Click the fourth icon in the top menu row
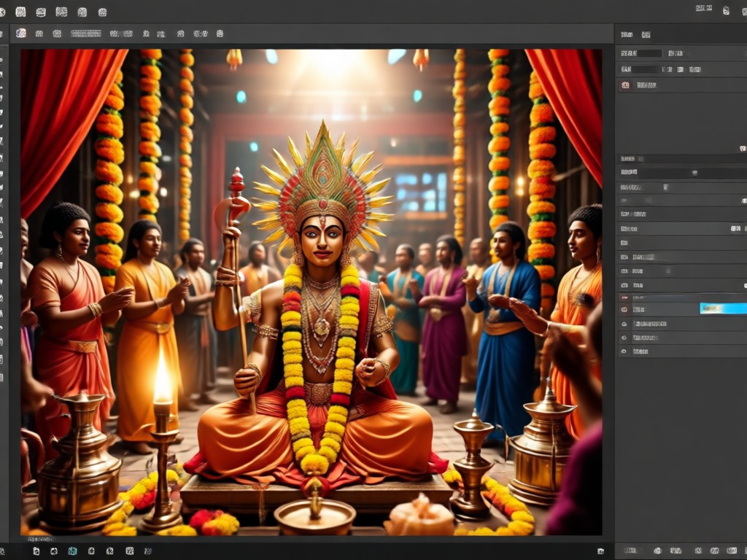 pyautogui.click(x=82, y=12)
